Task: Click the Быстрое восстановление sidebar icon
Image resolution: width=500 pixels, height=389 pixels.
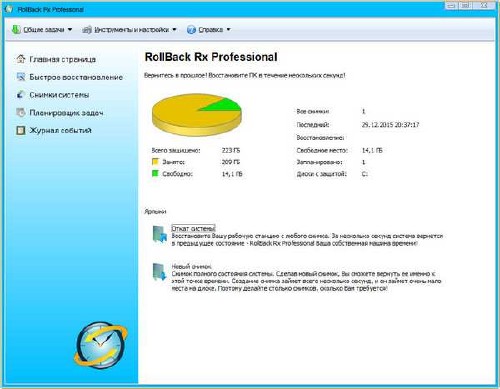Action: [x=21, y=77]
